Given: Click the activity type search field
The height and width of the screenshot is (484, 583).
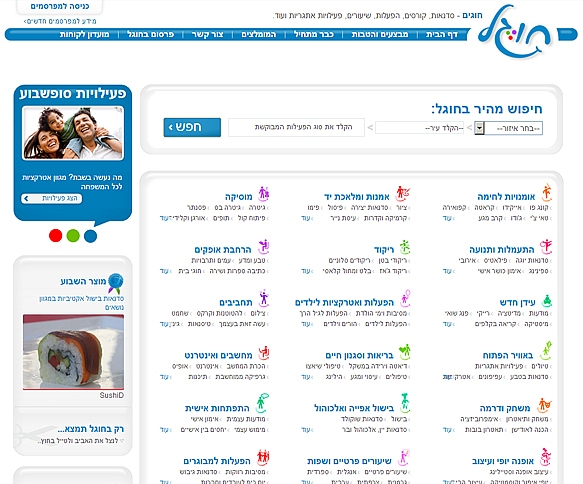Looking at the screenshot, I should (296, 128).
